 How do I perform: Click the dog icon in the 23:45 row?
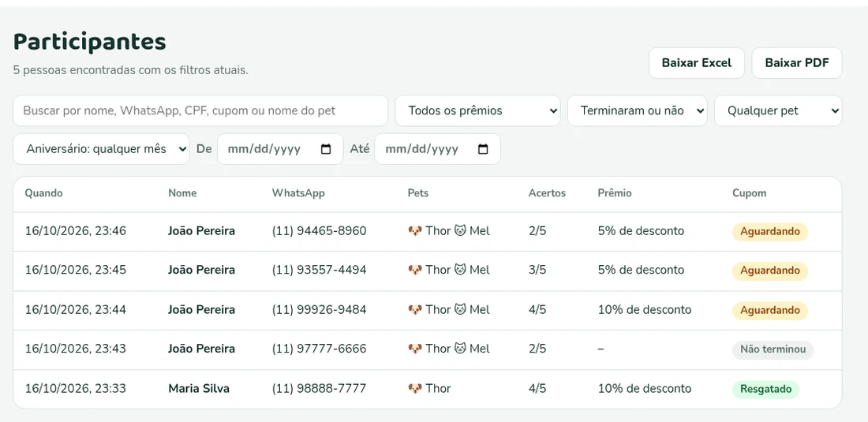[x=415, y=270]
